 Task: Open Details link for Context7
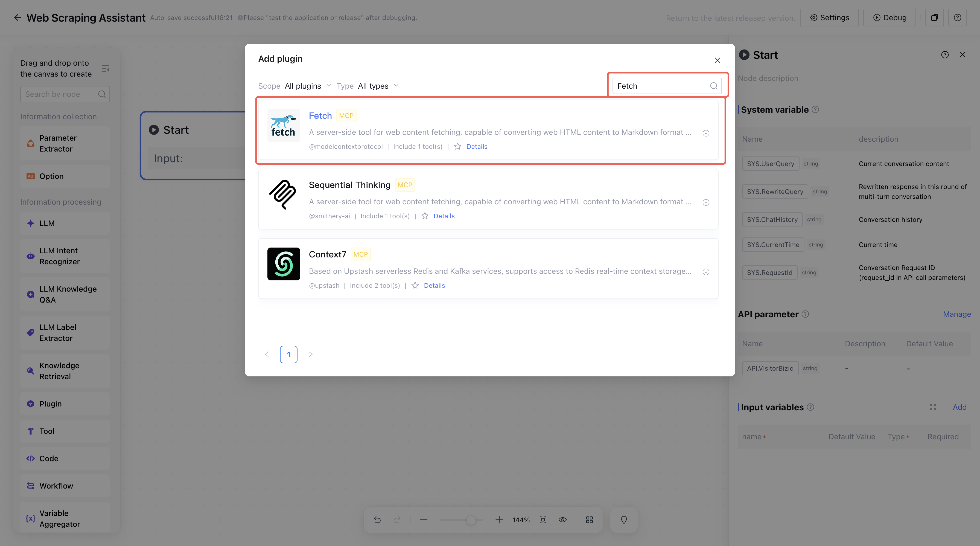pyautogui.click(x=434, y=285)
